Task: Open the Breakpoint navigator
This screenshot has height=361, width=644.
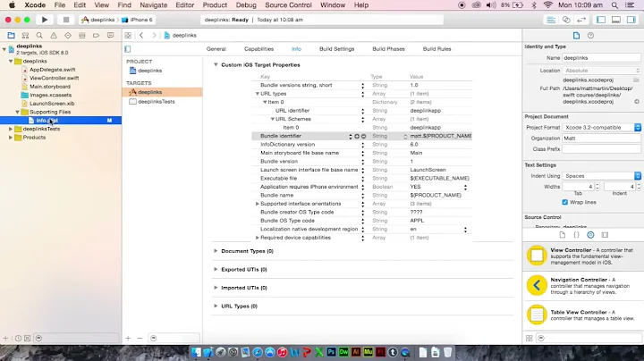Action: [96, 35]
